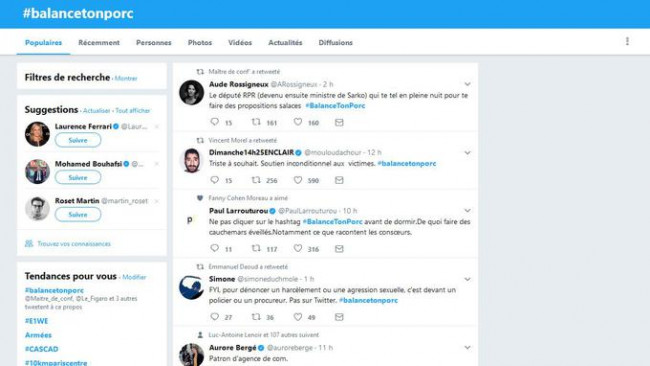Open the vertical three-dot more options menu

click(x=627, y=41)
